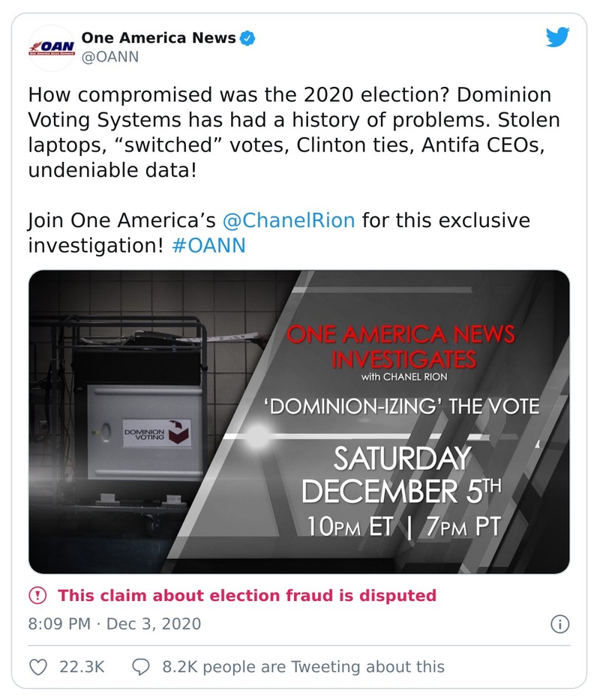Viewport: 600px width, 700px height.
Task: Click the Twitter bird logo
Action: click(556, 37)
